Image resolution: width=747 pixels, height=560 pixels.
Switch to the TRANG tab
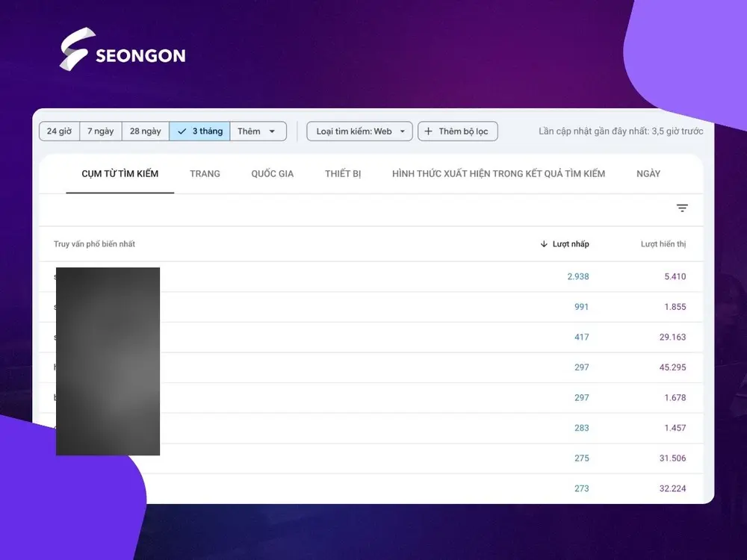click(x=205, y=174)
